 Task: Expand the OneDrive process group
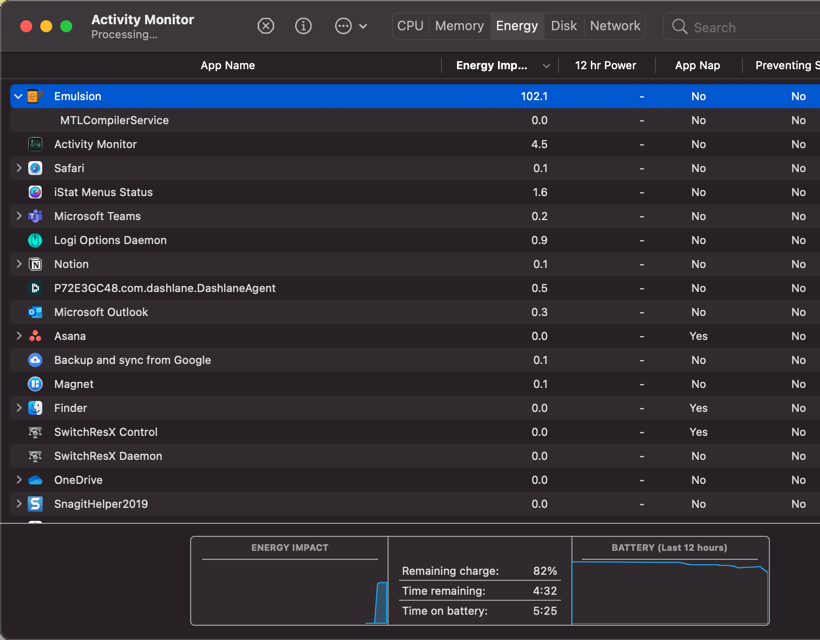[19, 480]
